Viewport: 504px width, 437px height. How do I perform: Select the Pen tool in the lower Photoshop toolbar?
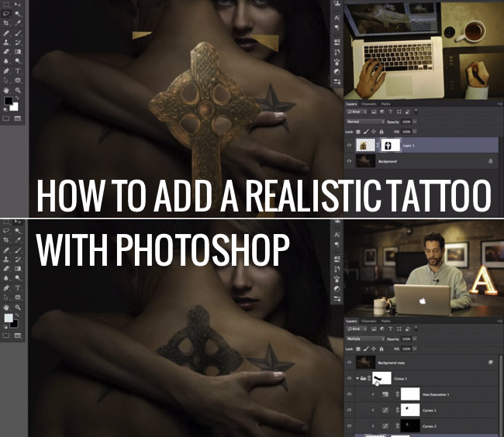pyautogui.click(x=6, y=287)
